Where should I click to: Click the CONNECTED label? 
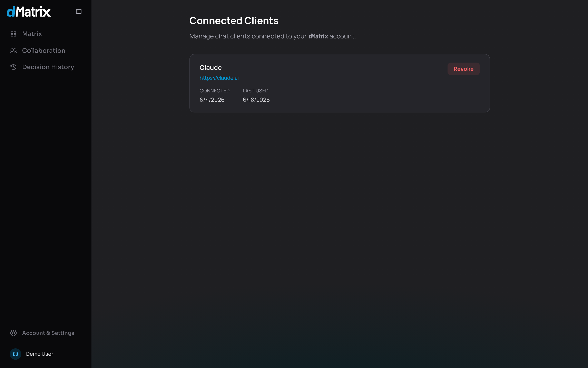(214, 91)
